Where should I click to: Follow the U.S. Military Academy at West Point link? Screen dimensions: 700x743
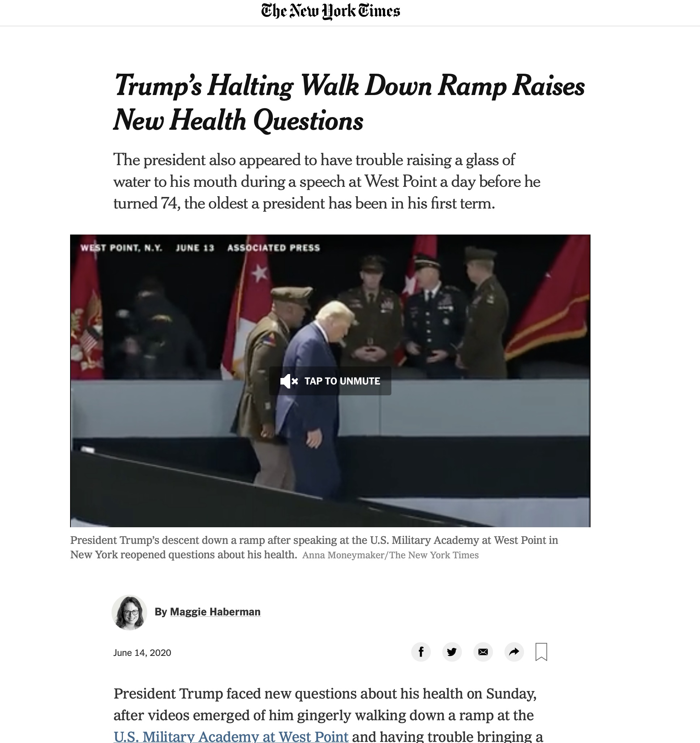tap(231, 736)
